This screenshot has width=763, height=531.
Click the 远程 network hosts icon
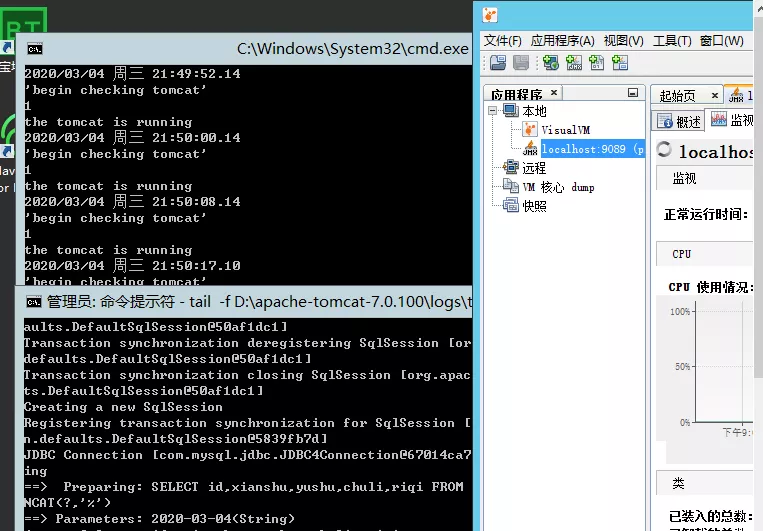coord(511,167)
